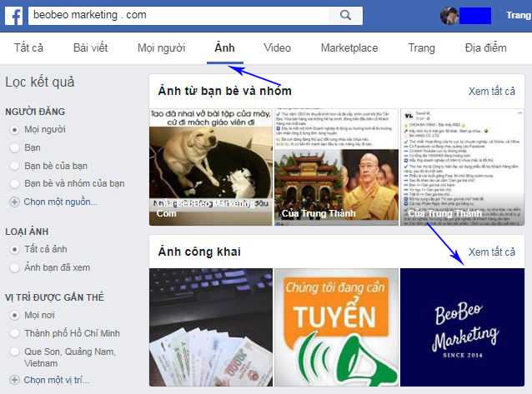Select the Ảnh tab
This screenshot has width=532, height=394.
pyautogui.click(x=224, y=47)
